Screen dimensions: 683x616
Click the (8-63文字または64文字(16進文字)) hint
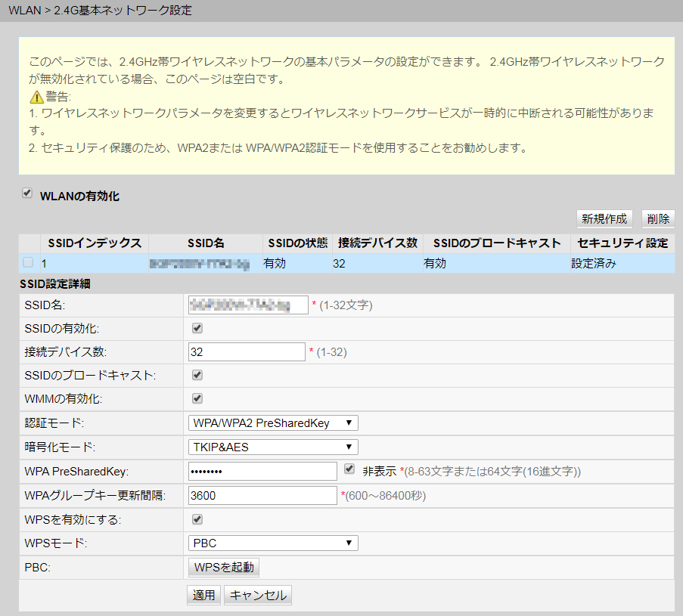[492, 472]
